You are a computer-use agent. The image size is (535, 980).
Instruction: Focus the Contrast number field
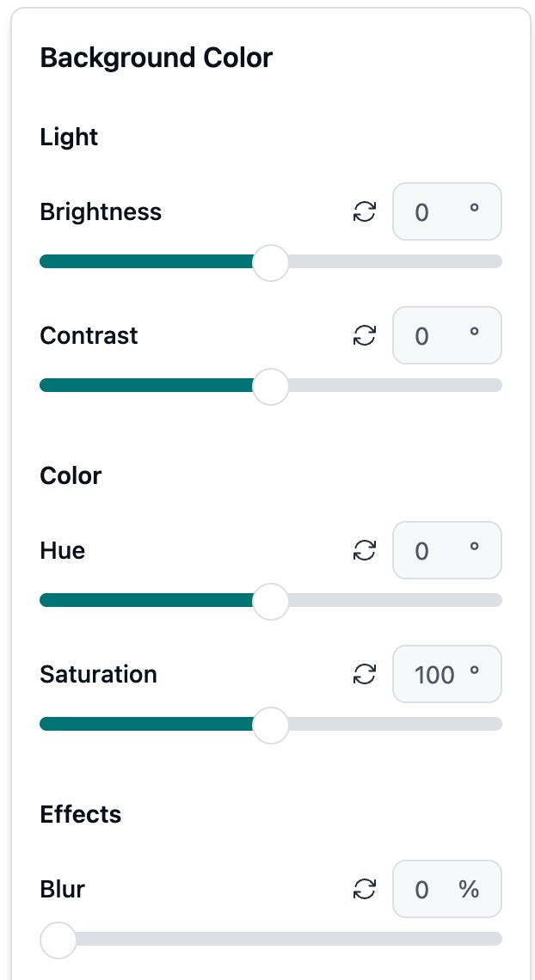coord(435,336)
